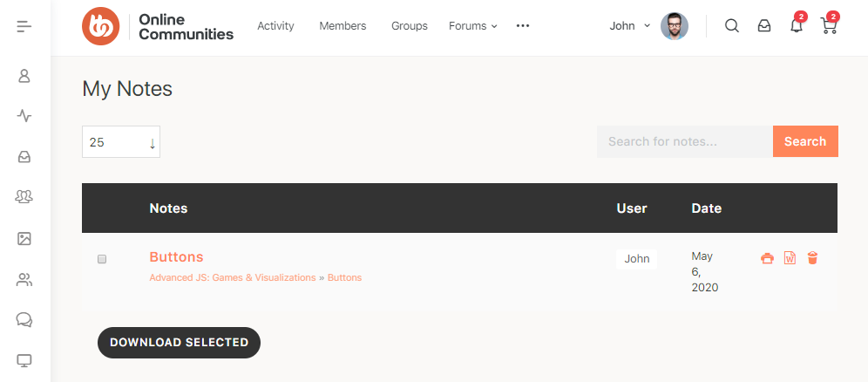
Task: Open the shopping cart icon
Action: click(x=829, y=26)
